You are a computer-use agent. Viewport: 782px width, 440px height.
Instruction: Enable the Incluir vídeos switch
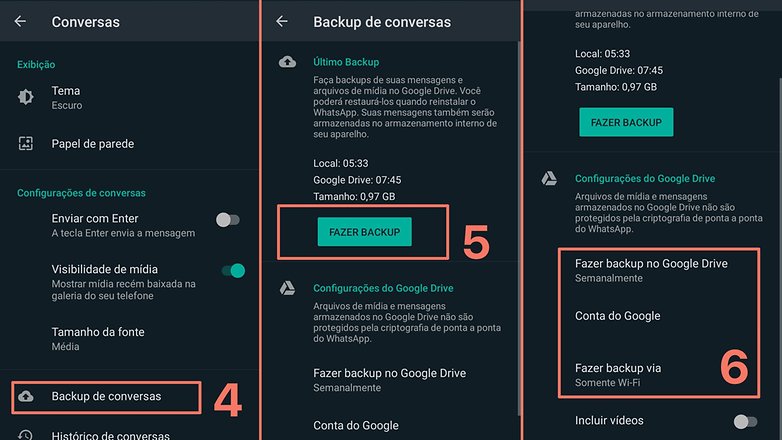click(746, 422)
